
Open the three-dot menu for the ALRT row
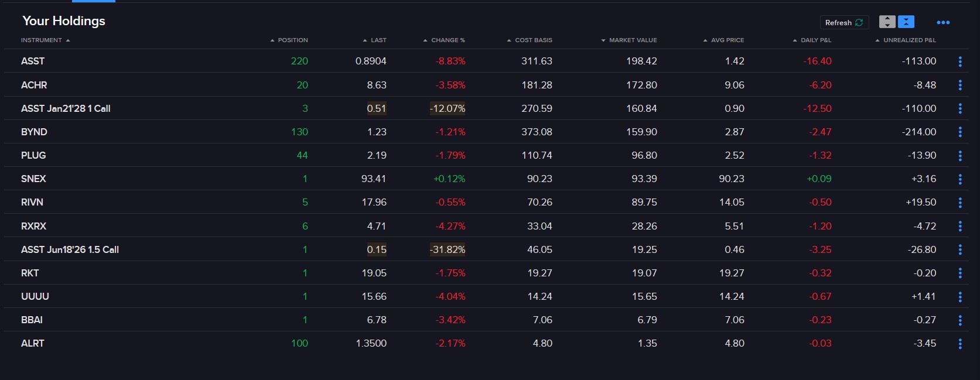[x=960, y=344]
